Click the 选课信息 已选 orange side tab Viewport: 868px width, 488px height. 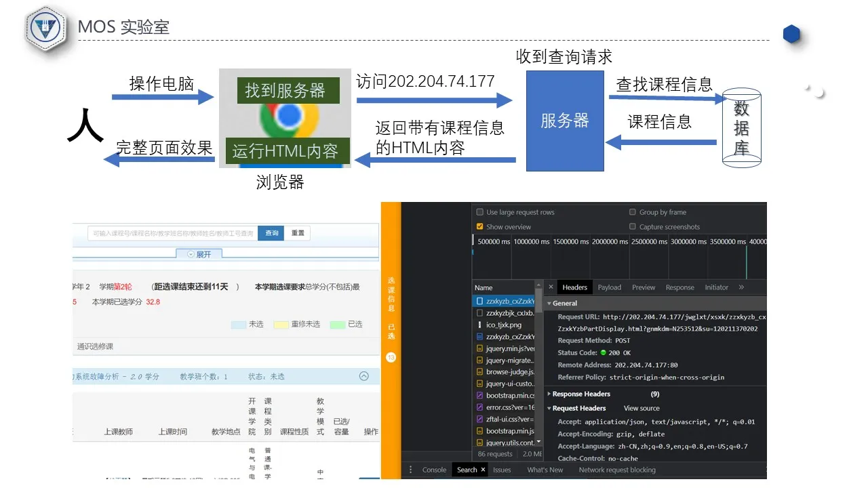click(x=391, y=307)
